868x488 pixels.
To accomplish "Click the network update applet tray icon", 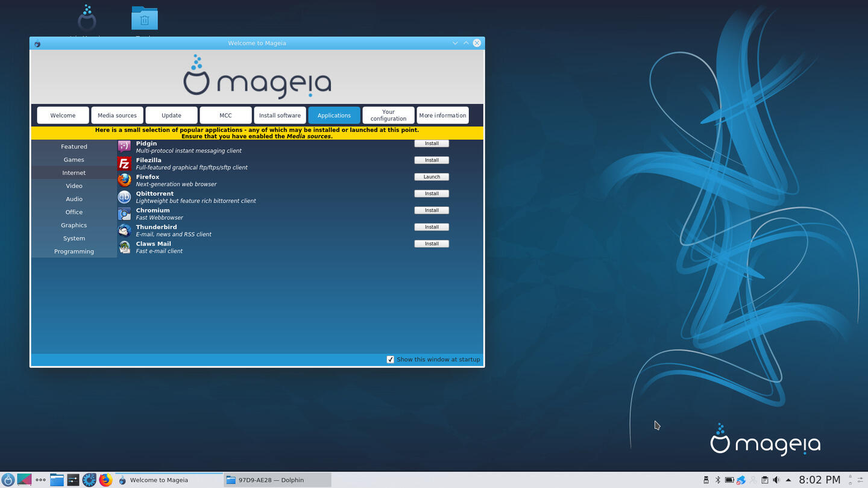I will (x=741, y=480).
